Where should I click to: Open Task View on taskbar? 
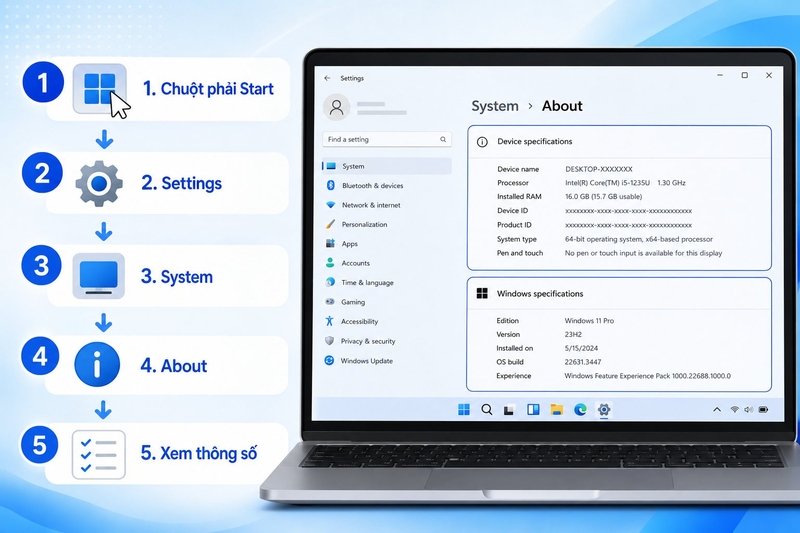(509, 410)
